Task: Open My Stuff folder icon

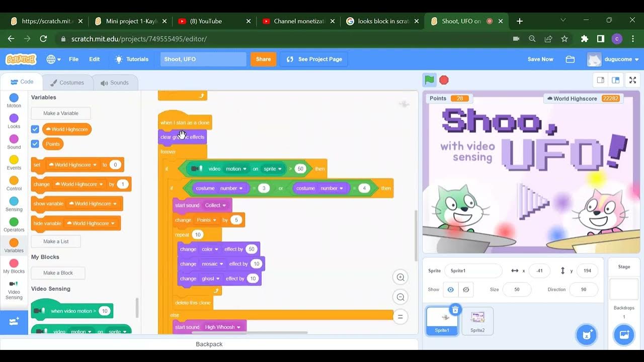Action: pos(570,59)
